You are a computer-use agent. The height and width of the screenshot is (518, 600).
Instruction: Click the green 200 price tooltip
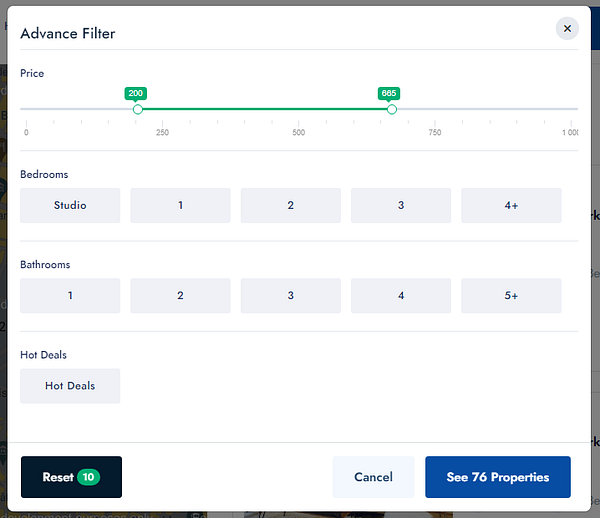point(136,93)
